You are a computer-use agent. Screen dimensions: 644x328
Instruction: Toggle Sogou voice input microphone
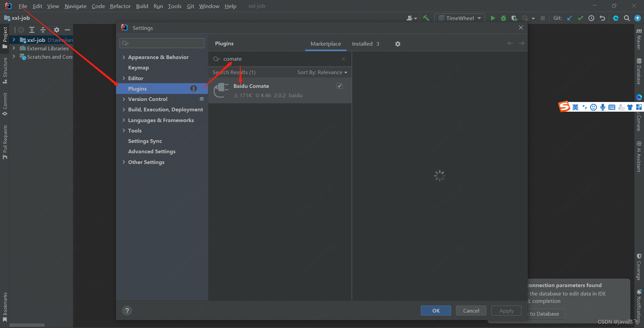tap(603, 107)
